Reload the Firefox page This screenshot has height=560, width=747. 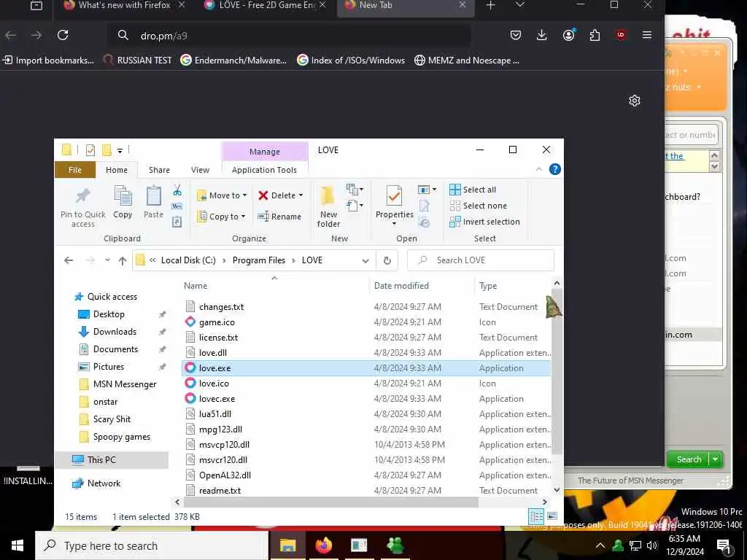(63, 35)
